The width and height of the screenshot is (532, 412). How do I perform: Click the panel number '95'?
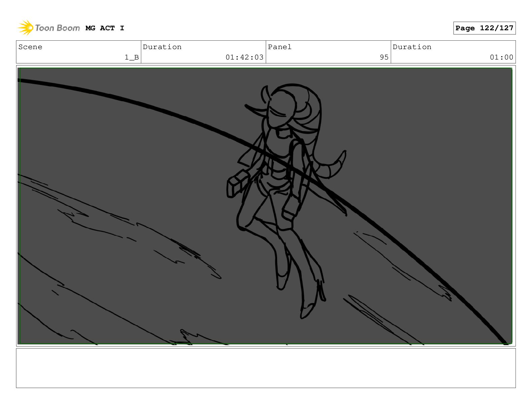tap(384, 58)
